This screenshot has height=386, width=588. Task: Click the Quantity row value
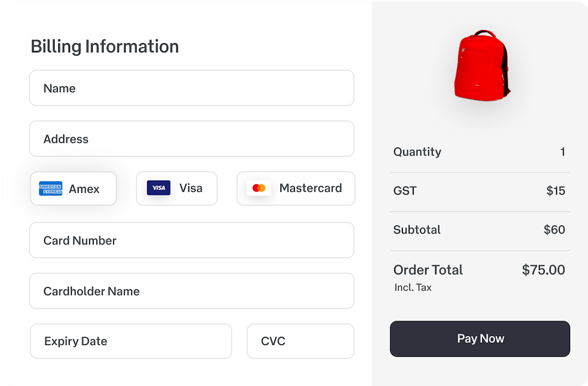(563, 152)
